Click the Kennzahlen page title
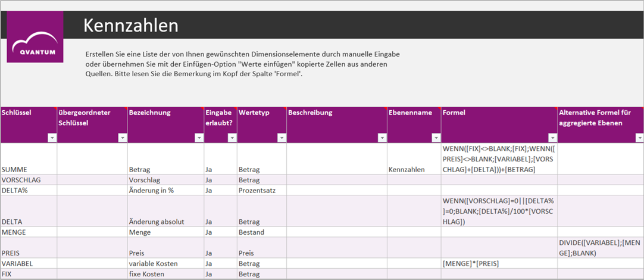 pyautogui.click(x=130, y=25)
